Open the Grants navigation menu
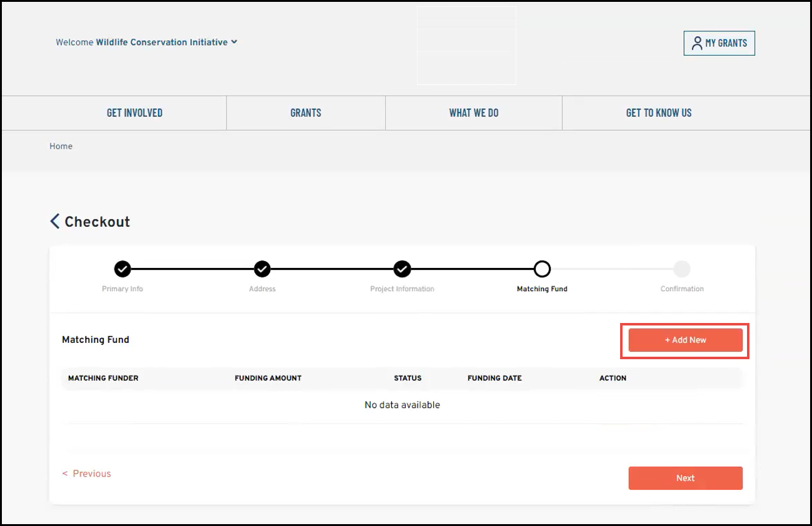Viewport: 812px width, 526px height. [x=306, y=113]
